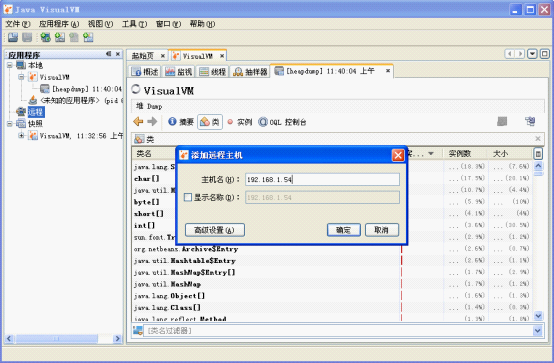The height and width of the screenshot is (363, 554).
Task: Switch to the 监视 tab
Action: point(178,72)
